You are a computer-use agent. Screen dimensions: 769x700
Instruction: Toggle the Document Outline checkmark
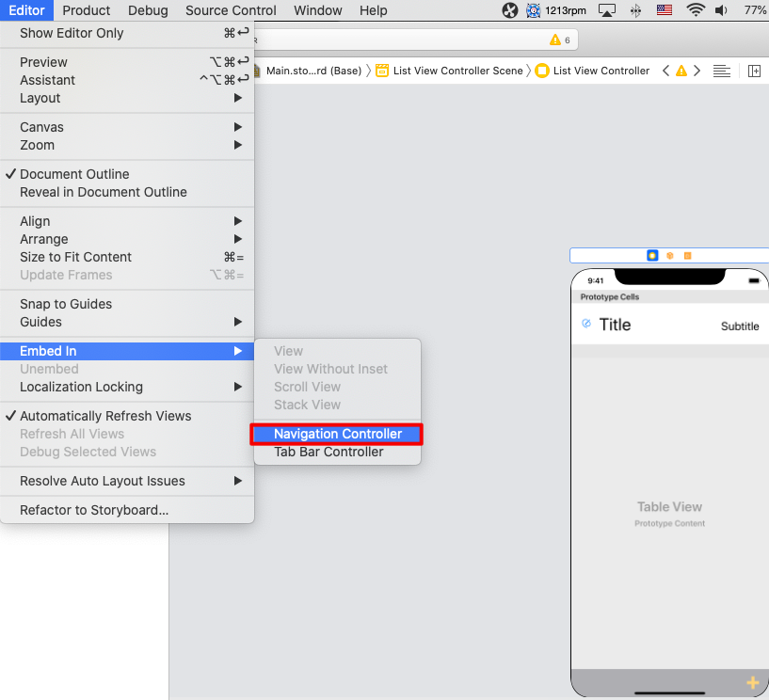(127, 174)
